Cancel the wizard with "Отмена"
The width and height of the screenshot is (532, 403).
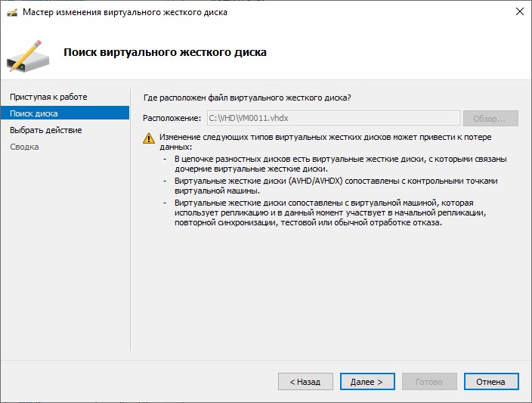[490, 382]
